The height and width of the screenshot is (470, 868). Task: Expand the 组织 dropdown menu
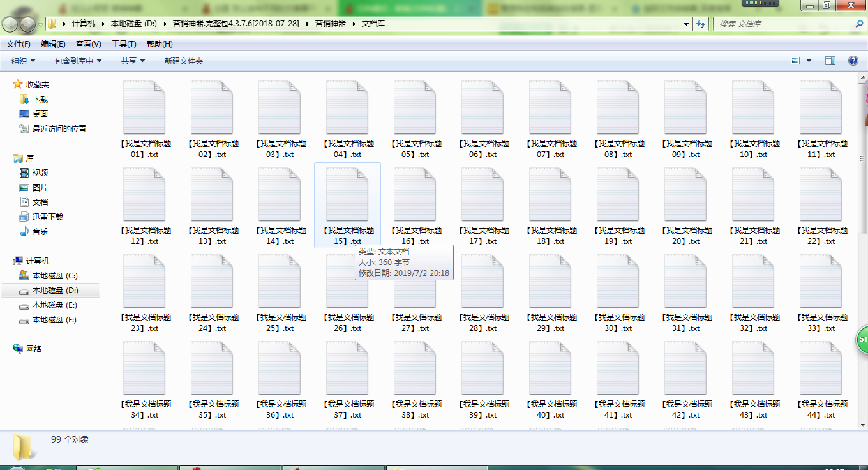(x=23, y=61)
